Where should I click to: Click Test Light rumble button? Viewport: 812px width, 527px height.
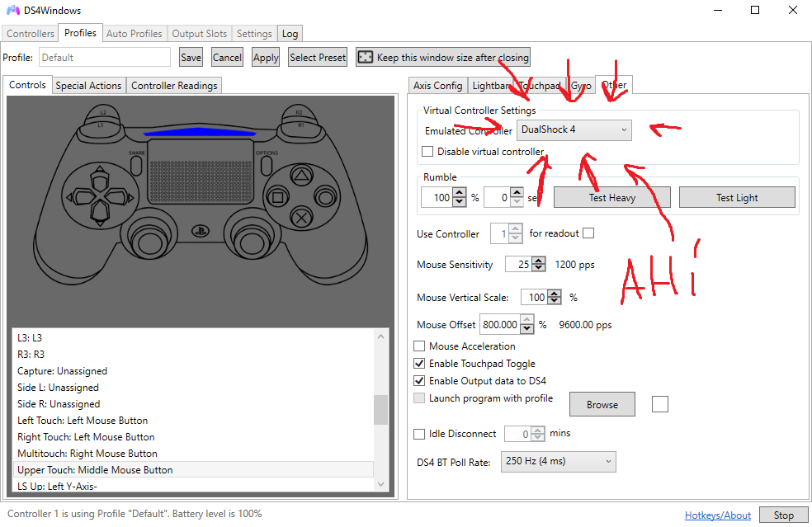click(x=737, y=197)
